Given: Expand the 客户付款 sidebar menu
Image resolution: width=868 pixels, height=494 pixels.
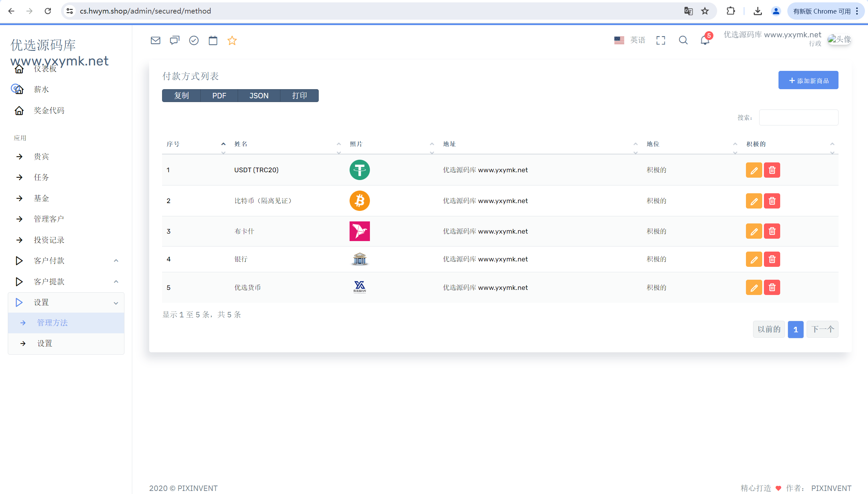Looking at the screenshot, I should click(66, 261).
